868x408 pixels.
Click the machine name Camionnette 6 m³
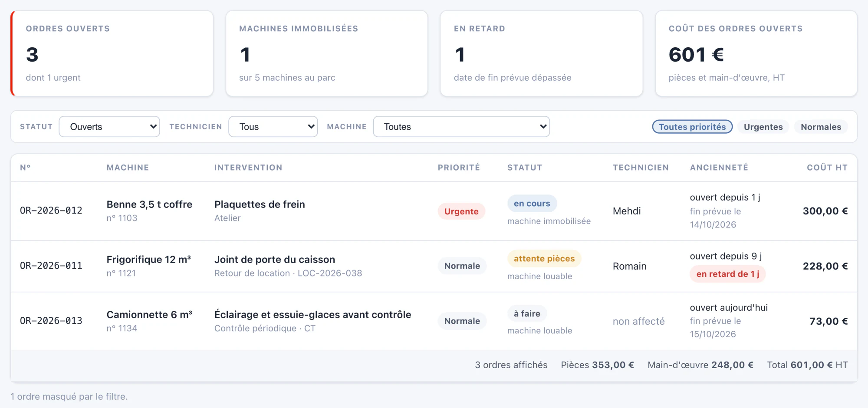[x=149, y=315]
